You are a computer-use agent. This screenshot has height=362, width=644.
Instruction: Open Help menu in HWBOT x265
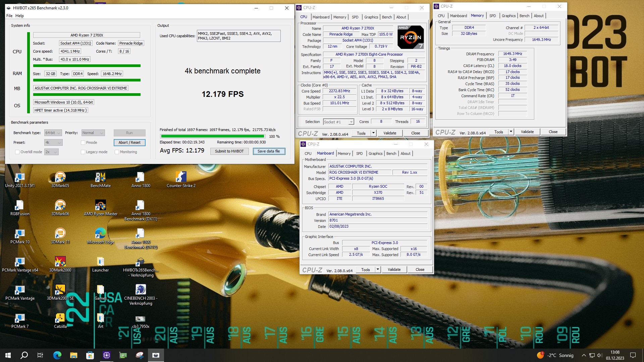(x=19, y=16)
